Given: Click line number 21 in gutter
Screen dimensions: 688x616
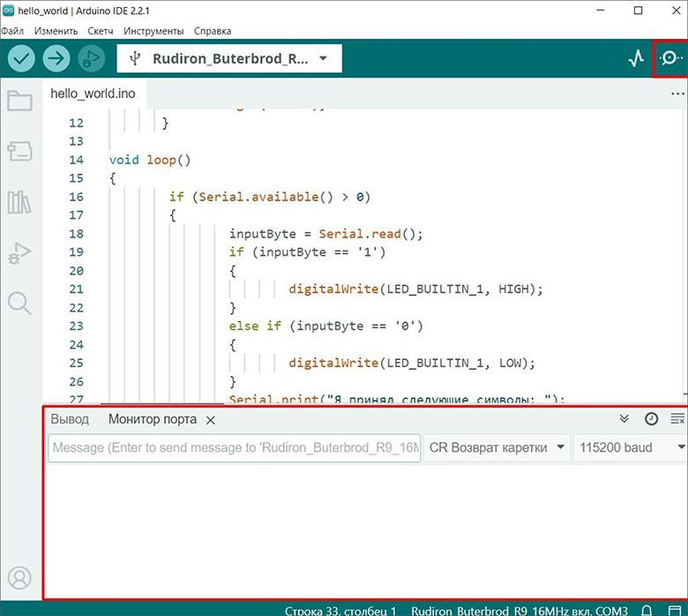Looking at the screenshot, I should click(x=76, y=289).
